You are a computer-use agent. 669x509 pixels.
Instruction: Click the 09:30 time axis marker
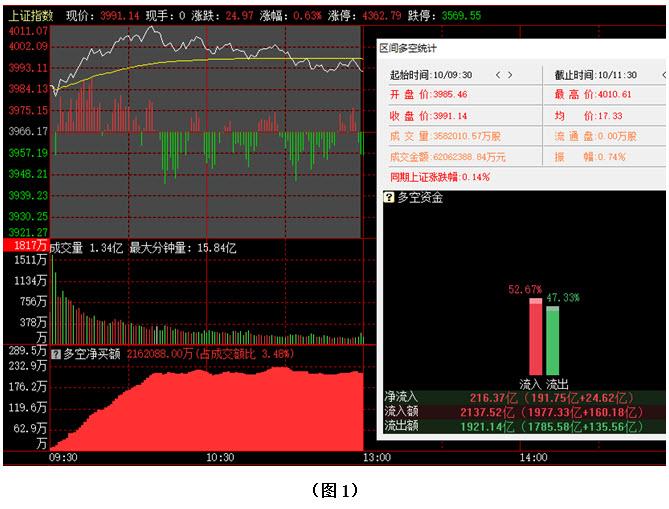63,457
